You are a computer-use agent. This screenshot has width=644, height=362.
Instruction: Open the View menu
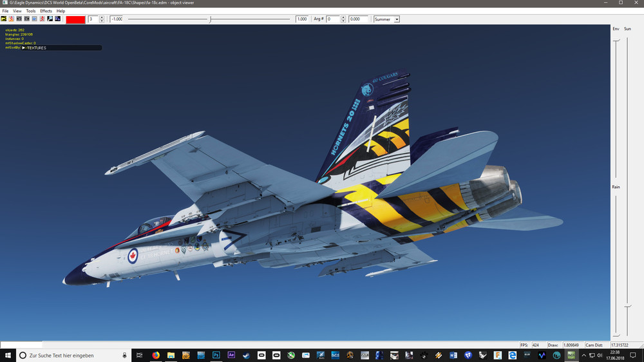[17, 11]
